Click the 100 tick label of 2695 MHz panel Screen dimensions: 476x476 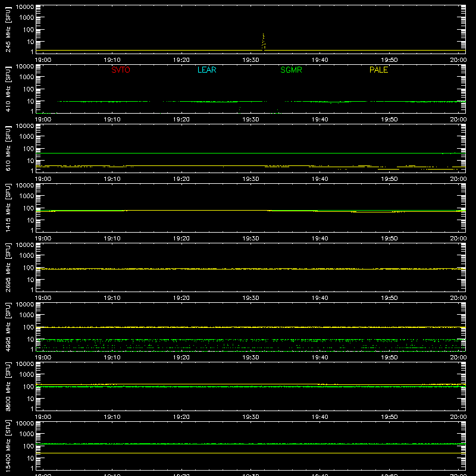[x=29, y=267]
